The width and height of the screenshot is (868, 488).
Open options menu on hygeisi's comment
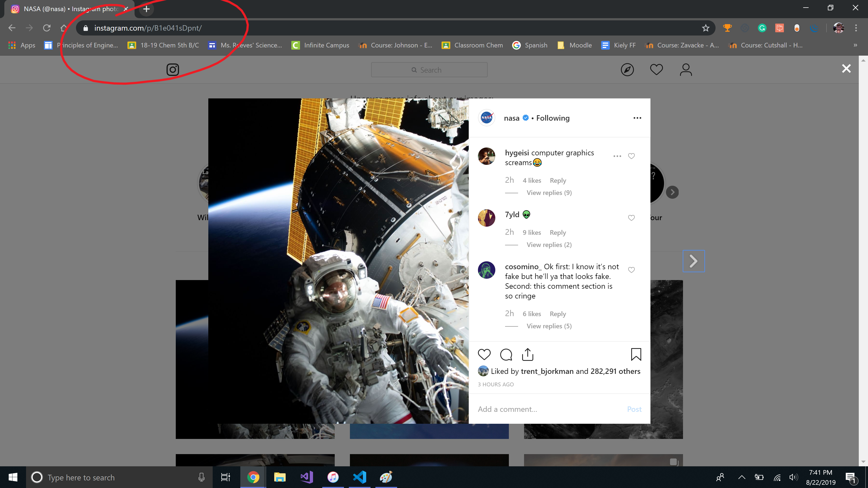[x=617, y=156]
